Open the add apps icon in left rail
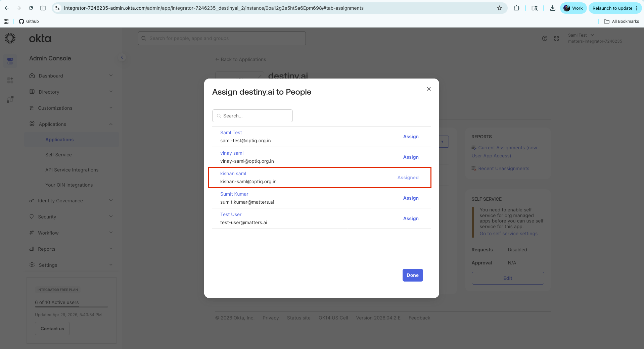Image resolution: width=644 pixels, height=349 pixels. click(10, 80)
